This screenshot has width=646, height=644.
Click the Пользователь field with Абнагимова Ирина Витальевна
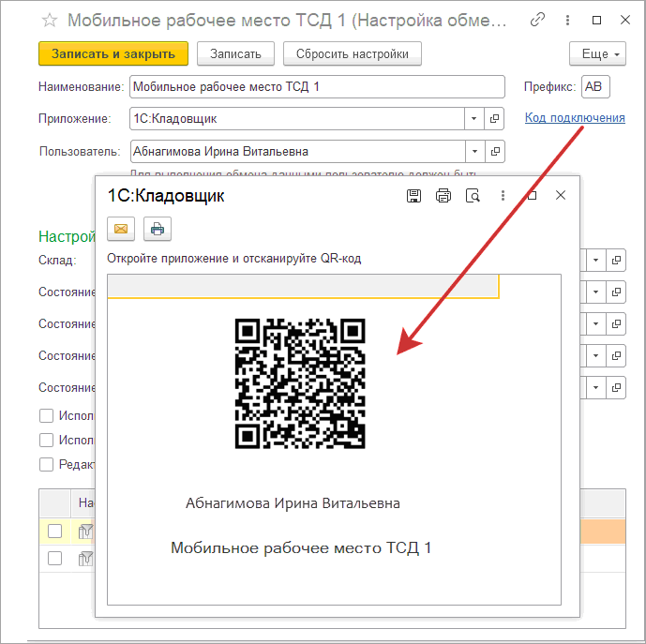pyautogui.click(x=298, y=151)
